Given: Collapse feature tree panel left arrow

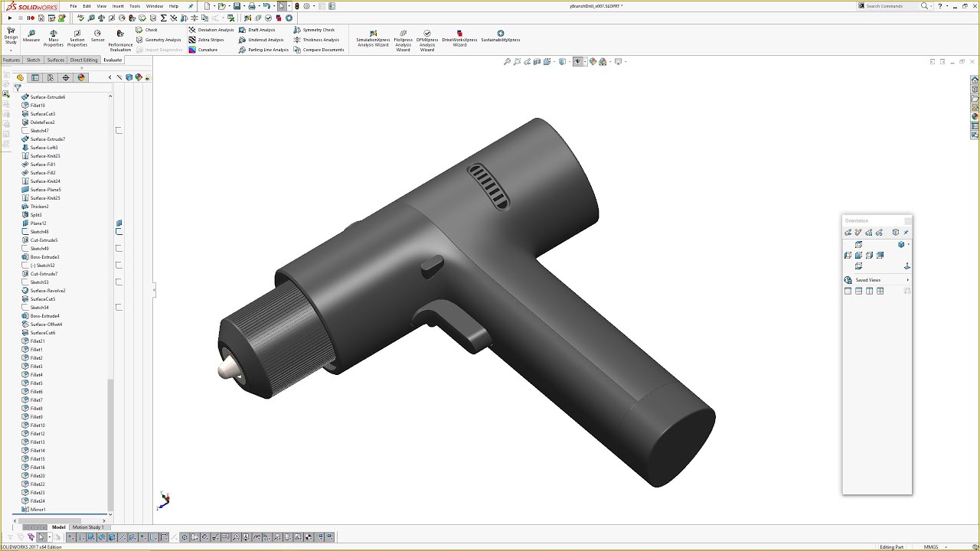Looking at the screenshot, I should click(x=109, y=77).
